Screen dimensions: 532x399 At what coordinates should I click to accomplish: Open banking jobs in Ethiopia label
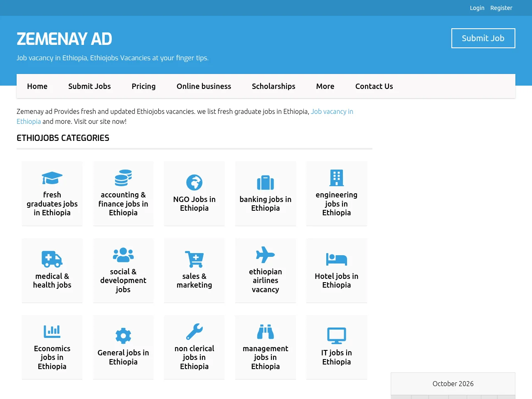pos(266,204)
